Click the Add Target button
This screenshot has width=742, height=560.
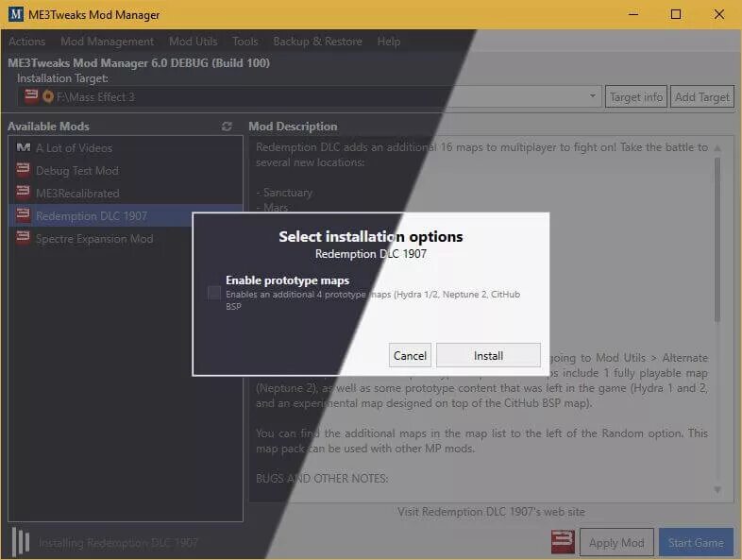click(702, 97)
